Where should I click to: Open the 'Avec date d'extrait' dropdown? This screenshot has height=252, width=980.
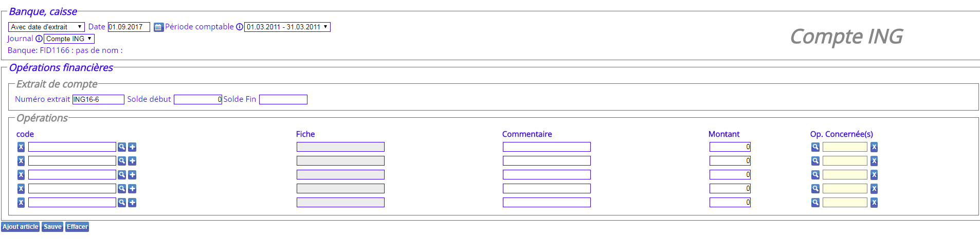click(46, 27)
